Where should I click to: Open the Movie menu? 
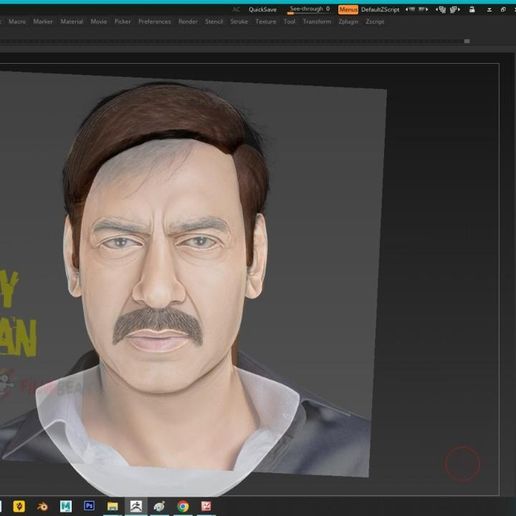(99, 22)
